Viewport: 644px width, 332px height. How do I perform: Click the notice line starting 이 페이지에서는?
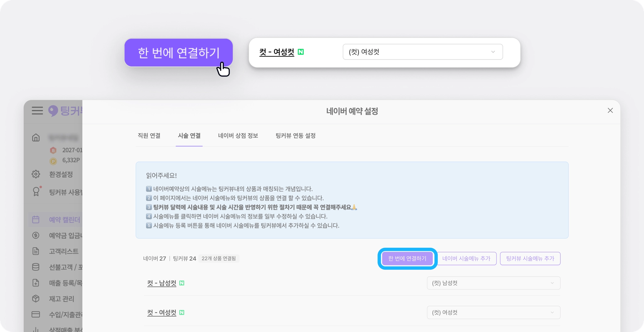(x=235, y=198)
